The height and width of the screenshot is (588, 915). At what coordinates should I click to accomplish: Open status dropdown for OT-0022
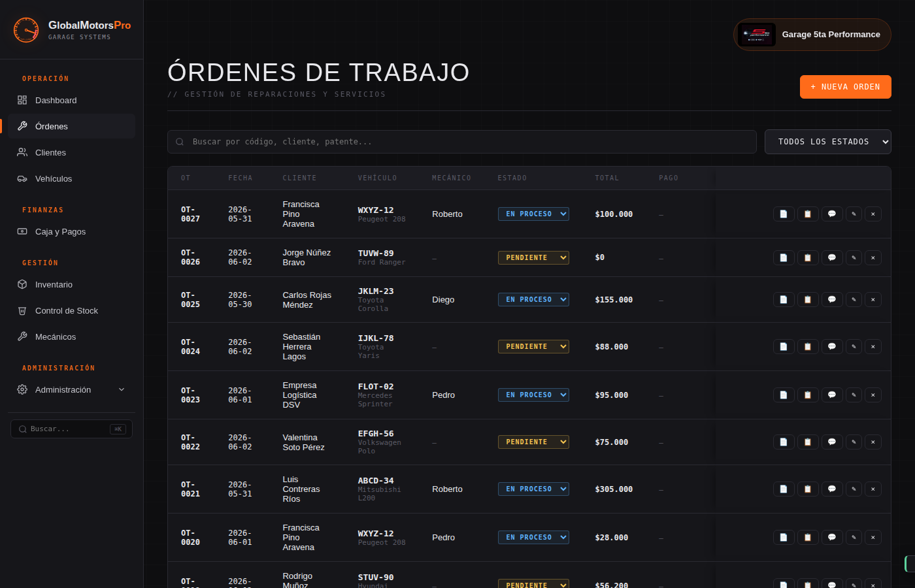tap(533, 442)
